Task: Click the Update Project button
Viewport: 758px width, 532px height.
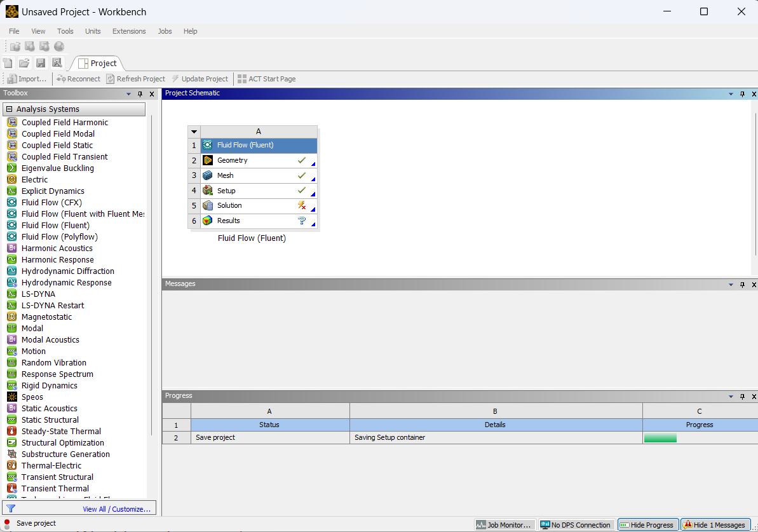Action: tap(200, 79)
